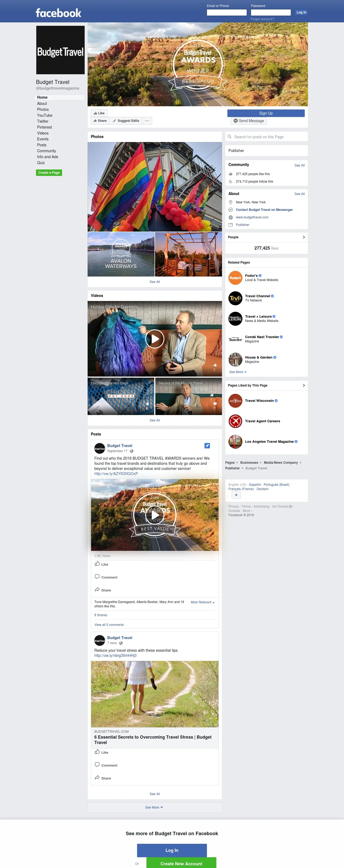Click the Search for posts field

pos(267,136)
